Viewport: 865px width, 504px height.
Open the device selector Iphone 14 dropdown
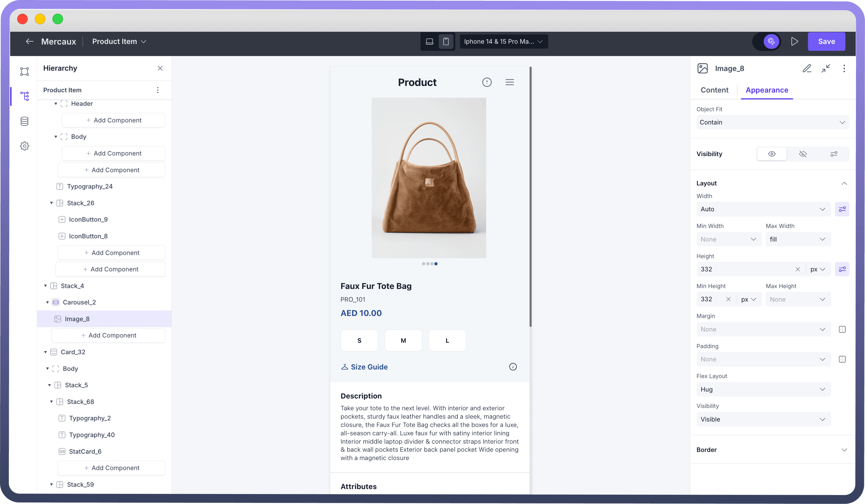point(503,41)
